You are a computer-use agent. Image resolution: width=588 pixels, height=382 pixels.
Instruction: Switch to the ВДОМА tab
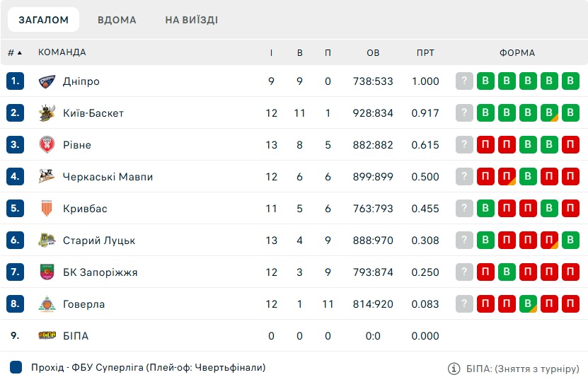click(117, 20)
